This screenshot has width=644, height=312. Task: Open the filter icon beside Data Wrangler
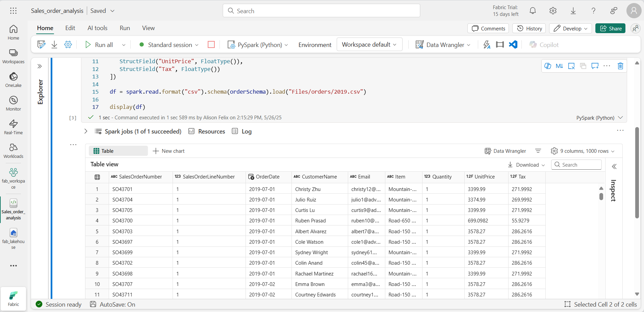coord(538,151)
